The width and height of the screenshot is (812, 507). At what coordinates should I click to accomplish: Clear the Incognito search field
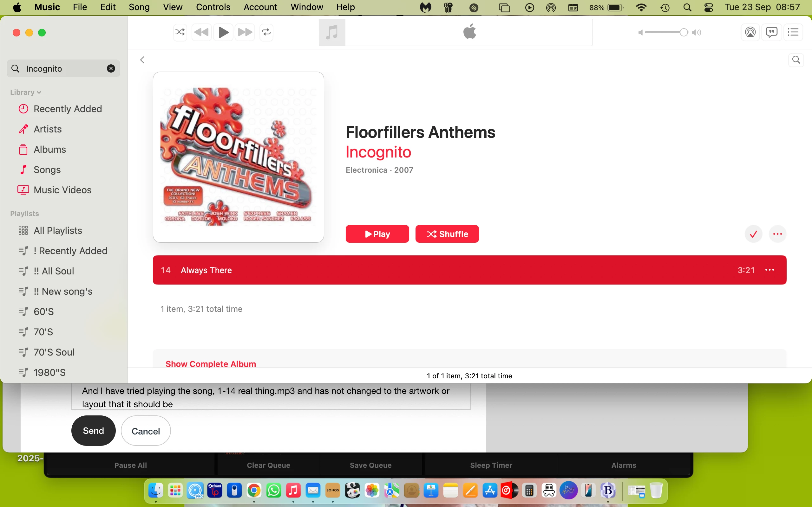tap(111, 68)
